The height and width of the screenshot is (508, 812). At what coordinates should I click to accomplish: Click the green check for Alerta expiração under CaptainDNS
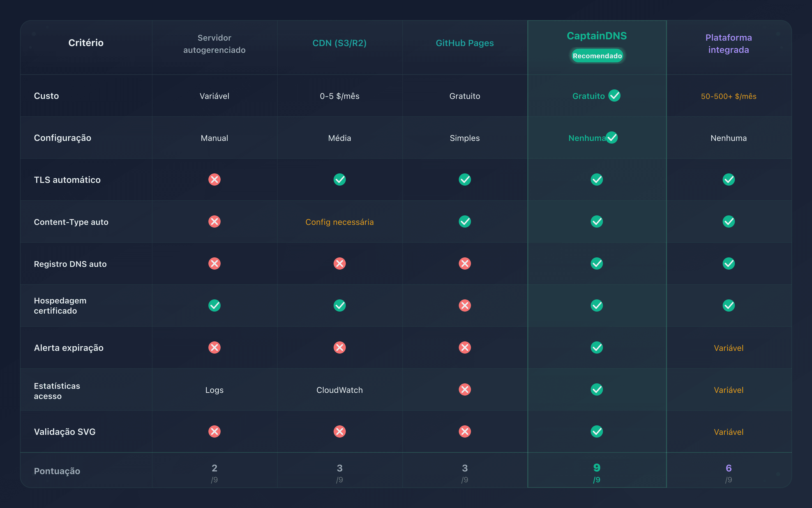coord(597,347)
